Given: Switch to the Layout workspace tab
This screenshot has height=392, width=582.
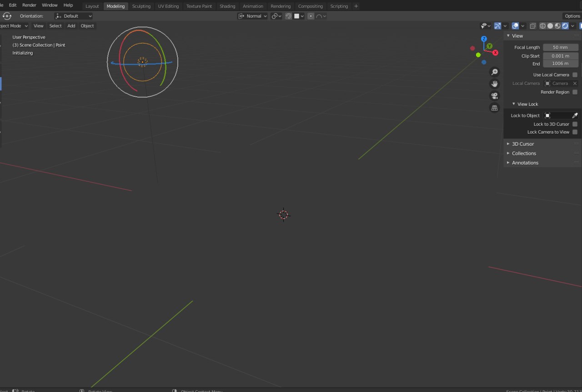Looking at the screenshot, I should point(92,6).
